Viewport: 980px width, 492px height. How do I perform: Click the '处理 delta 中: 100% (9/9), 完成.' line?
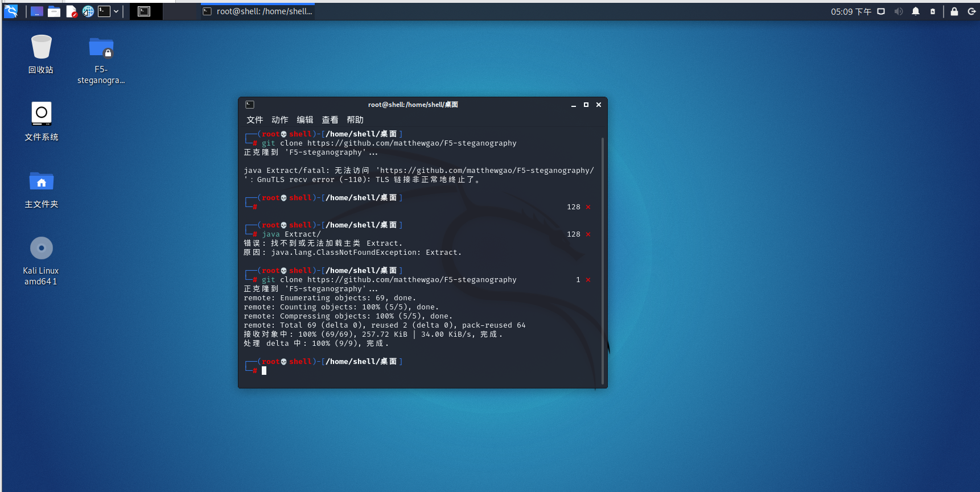[x=316, y=344]
